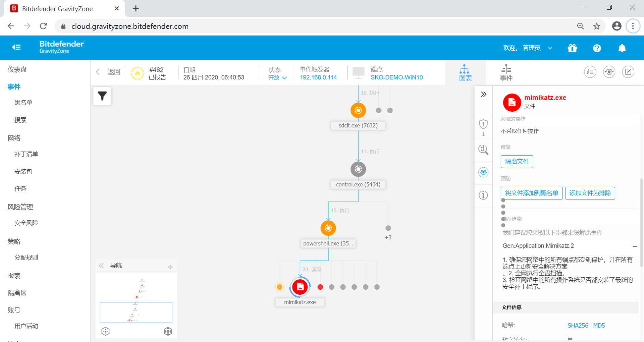644x342 pixels.
Task: Open the gift icon in header
Action: tap(572, 48)
